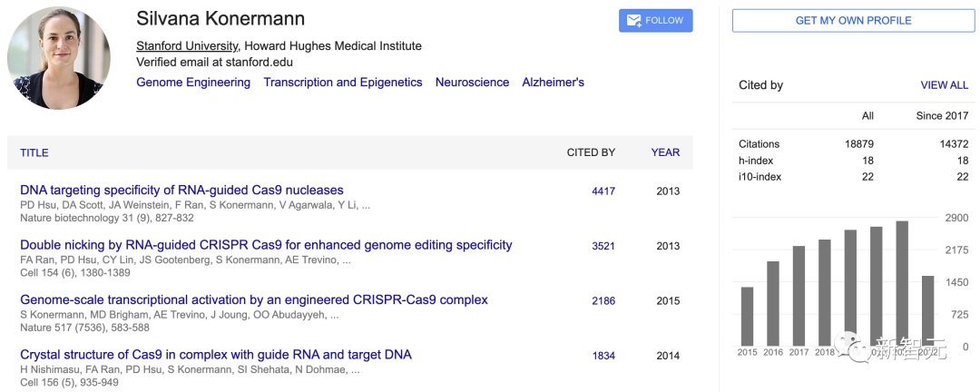Click GET MY OWN PROFILE button

point(853,21)
